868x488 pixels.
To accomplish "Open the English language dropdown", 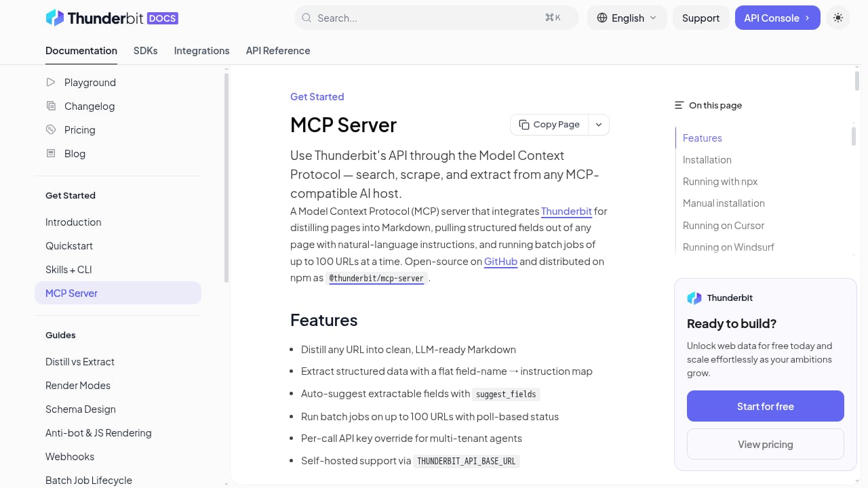I will click(x=627, y=18).
